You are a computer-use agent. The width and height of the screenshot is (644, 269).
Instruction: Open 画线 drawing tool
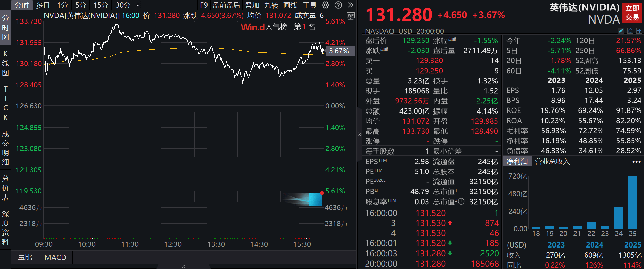[x=290, y=5]
